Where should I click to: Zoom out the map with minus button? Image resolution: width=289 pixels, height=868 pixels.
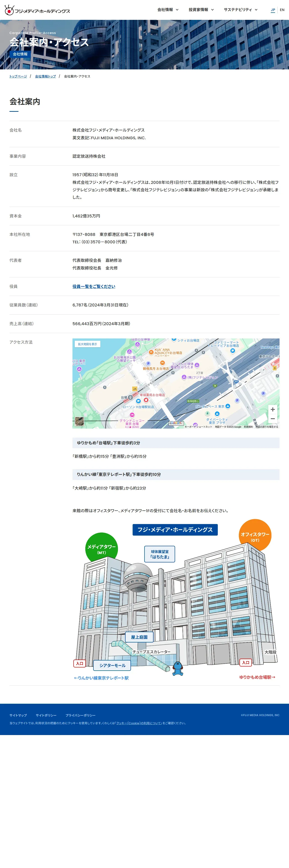tap(273, 418)
